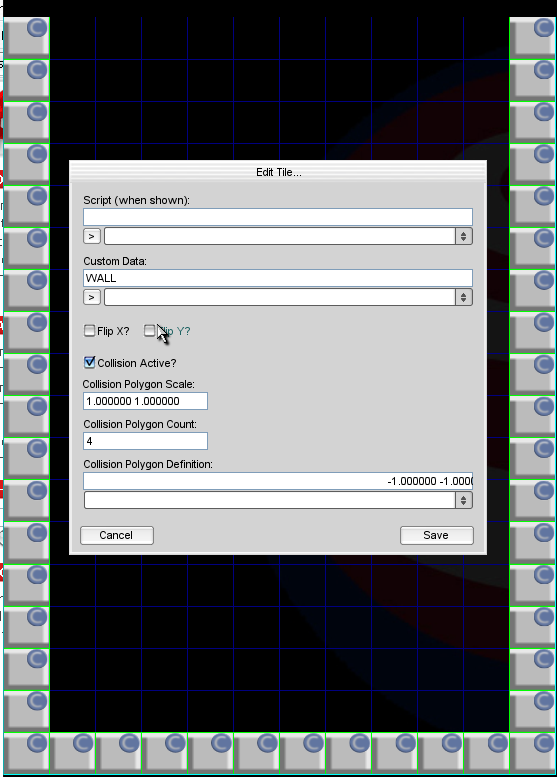Image resolution: width=557 pixels, height=777 pixels.
Task: Cancel the Edit Tile dialog
Action: tap(117, 535)
